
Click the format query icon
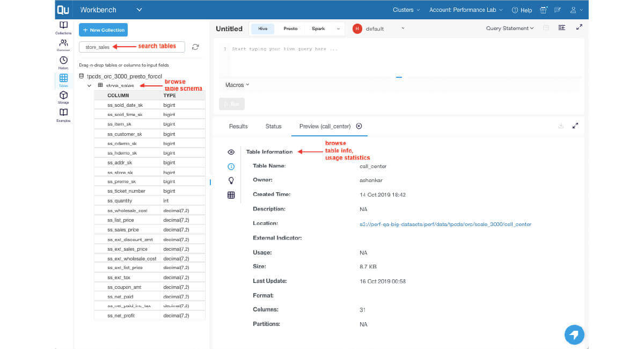tap(561, 28)
